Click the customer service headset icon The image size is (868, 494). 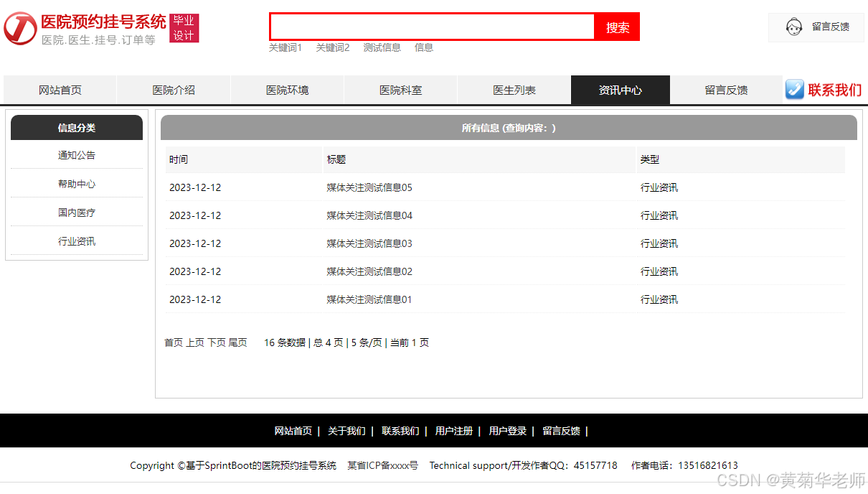coord(793,27)
